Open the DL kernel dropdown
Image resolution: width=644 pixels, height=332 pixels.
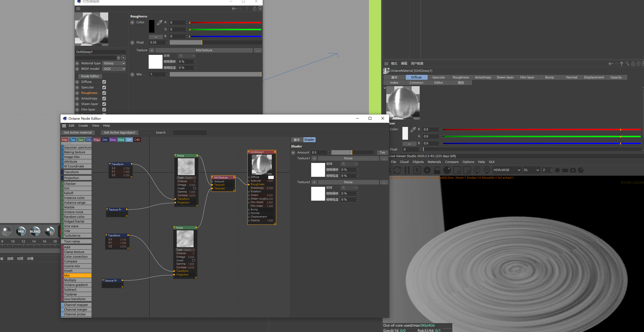coord(531,170)
